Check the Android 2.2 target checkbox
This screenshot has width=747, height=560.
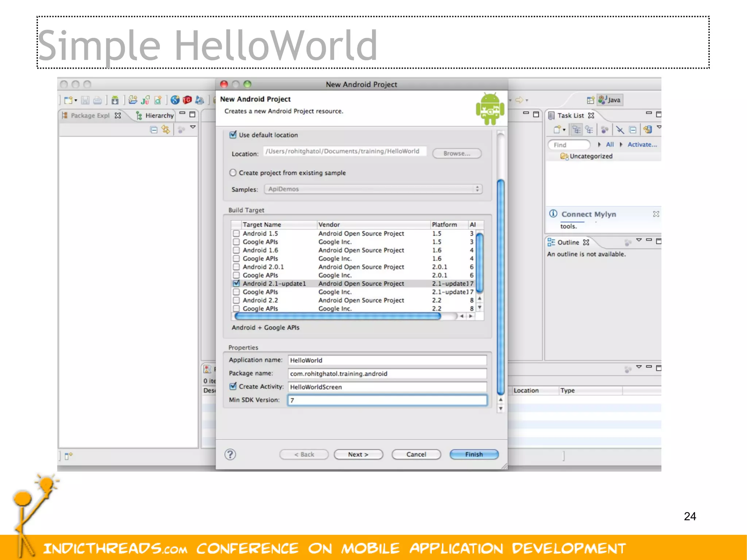(236, 300)
